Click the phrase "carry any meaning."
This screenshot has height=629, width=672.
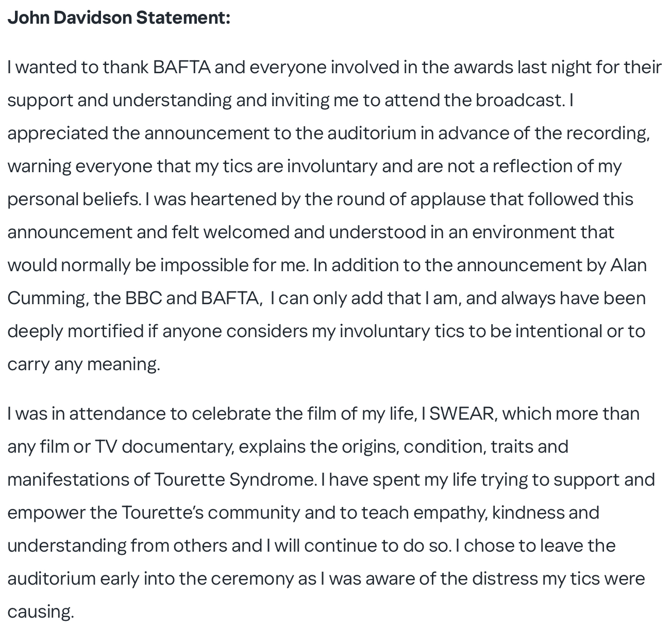[x=83, y=364]
